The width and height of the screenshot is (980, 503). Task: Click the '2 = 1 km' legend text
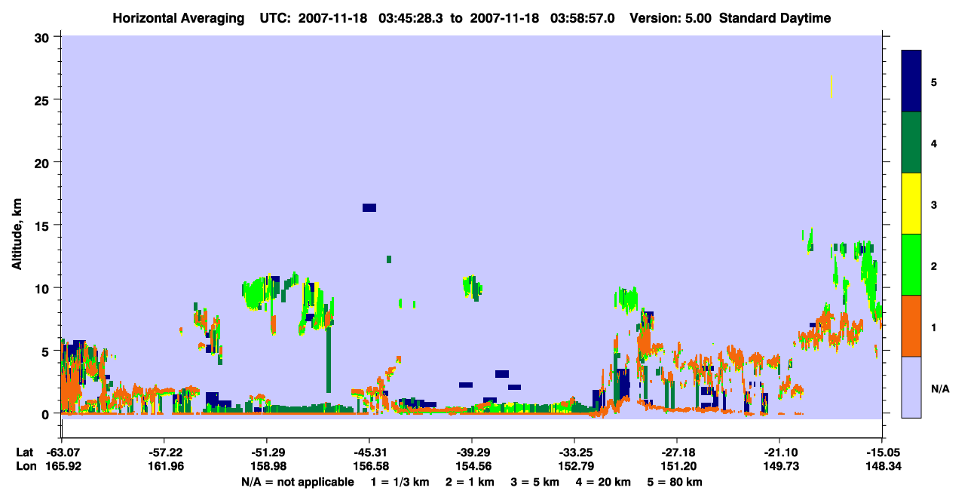tap(471, 482)
